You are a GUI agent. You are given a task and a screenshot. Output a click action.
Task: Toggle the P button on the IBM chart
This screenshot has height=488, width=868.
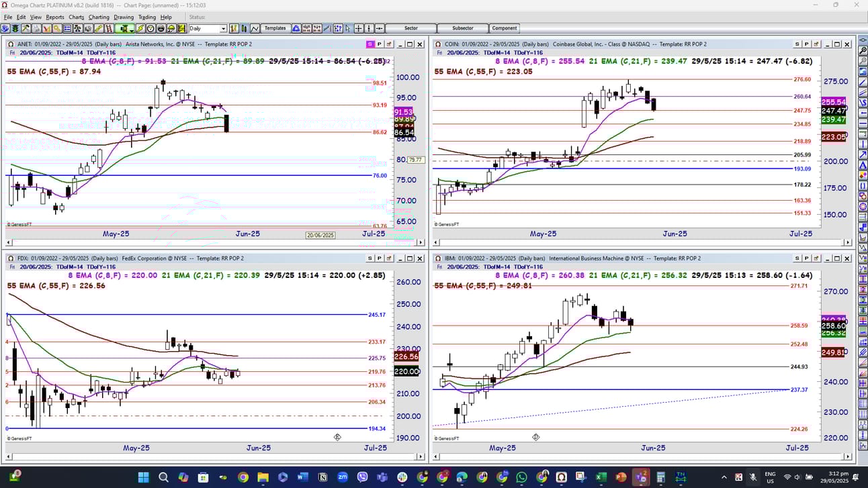click(806, 258)
